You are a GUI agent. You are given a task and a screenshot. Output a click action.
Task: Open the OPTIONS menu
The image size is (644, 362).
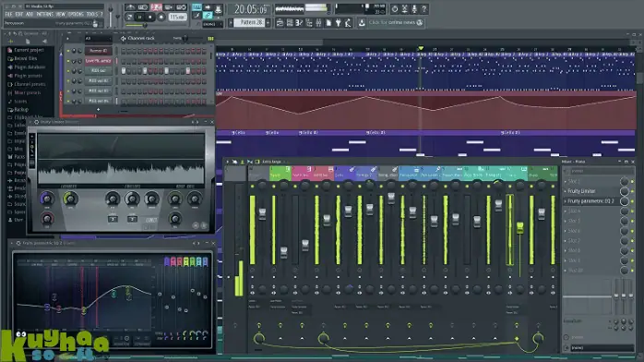coord(76,14)
